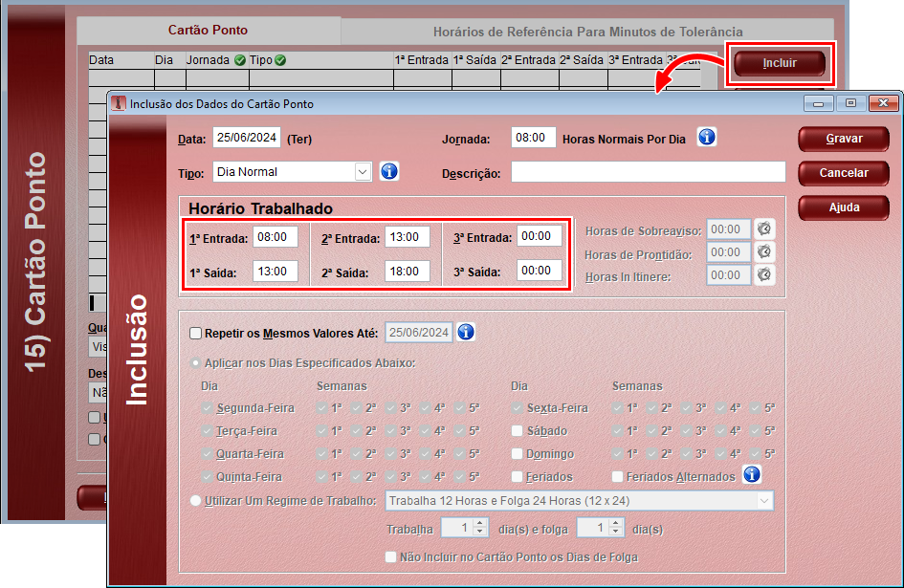
Task: Click the 1ª Entrada column header in table
Action: pos(422,60)
